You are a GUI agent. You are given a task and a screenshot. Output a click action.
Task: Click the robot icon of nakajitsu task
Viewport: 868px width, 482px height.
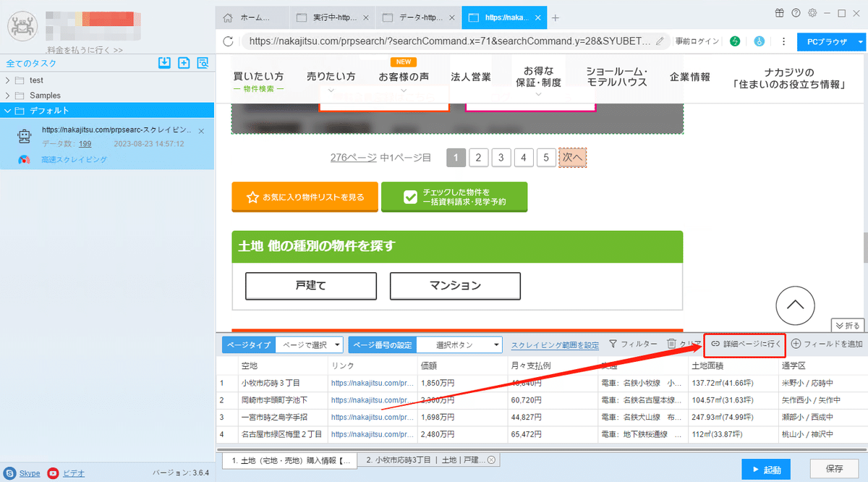pyautogui.click(x=24, y=136)
